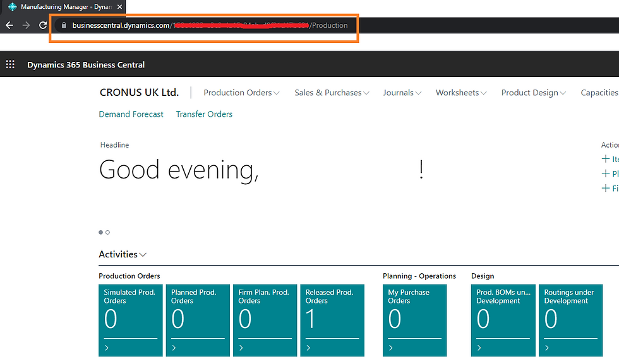This screenshot has height=364, width=619.
Task: Open the Simulated Prod. Orders tile arrow
Action: click(x=105, y=347)
